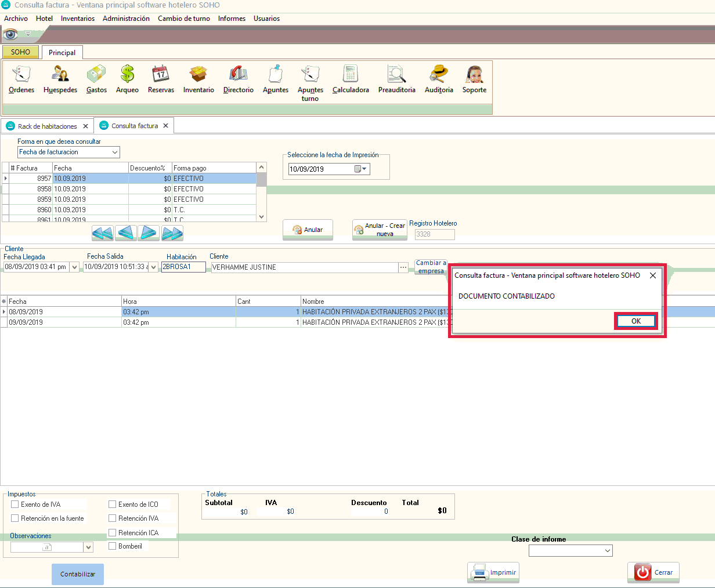Open the Clase de informe dropdown
The height and width of the screenshot is (588, 715).
(x=607, y=551)
